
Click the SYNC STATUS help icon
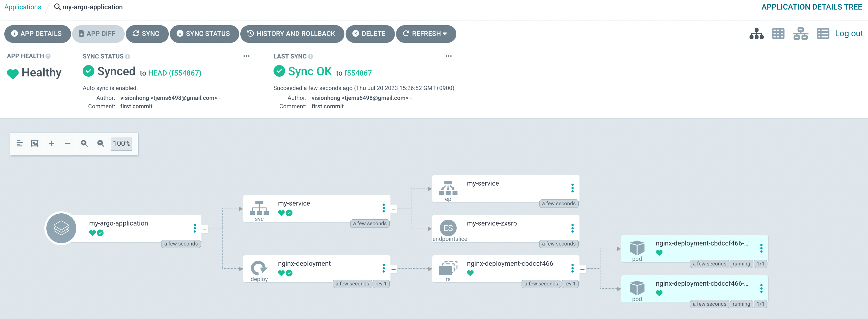tap(127, 56)
